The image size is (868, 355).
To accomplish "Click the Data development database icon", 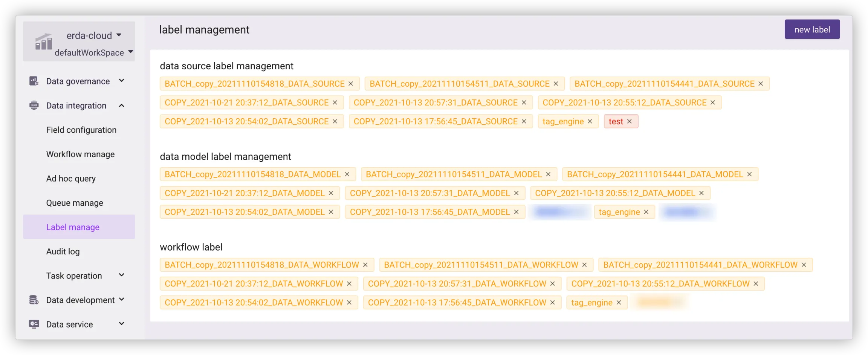I will click(x=34, y=300).
